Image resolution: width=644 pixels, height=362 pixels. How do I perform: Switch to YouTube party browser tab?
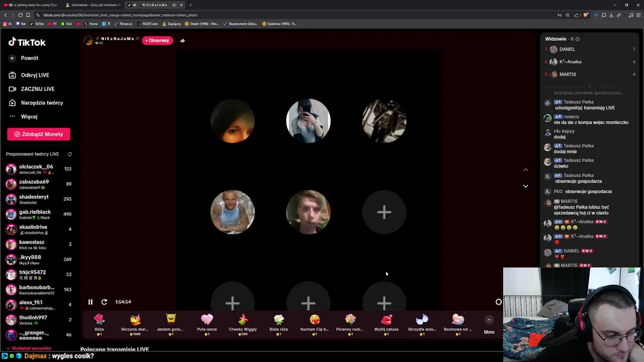(31, 5)
